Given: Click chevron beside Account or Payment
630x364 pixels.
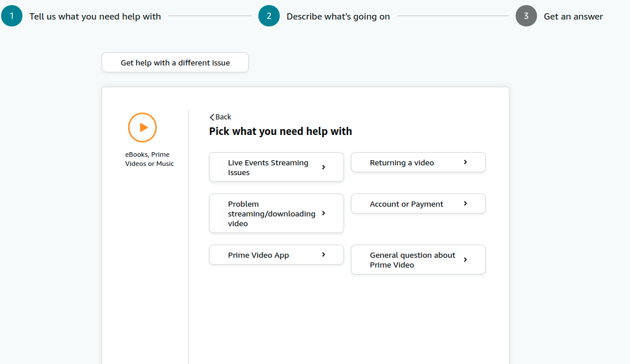Looking at the screenshot, I should pyautogui.click(x=465, y=204).
